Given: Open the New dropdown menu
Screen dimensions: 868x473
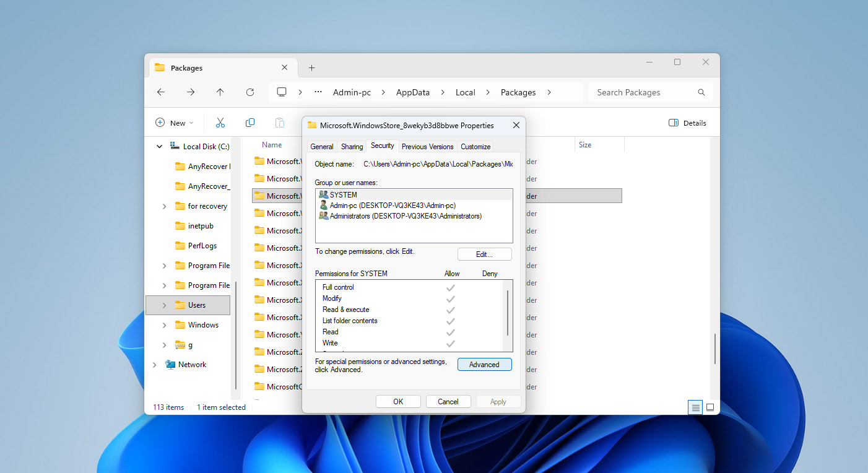Looking at the screenshot, I should click(x=174, y=123).
